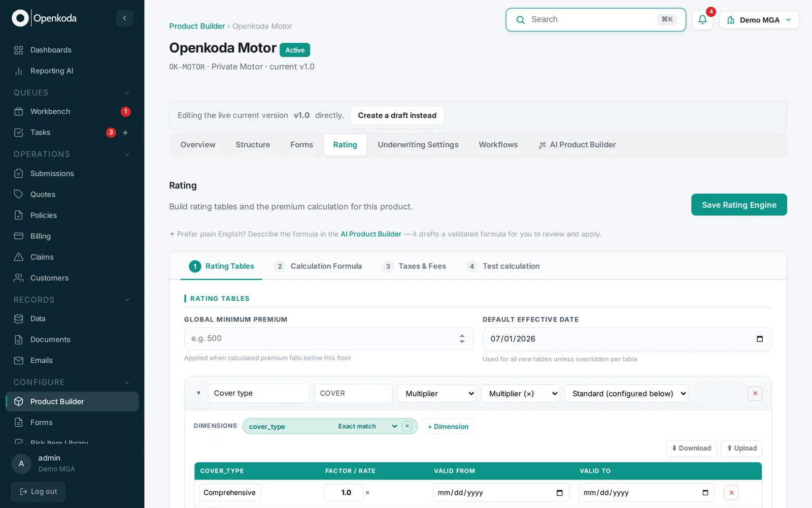Follow the Product Builder breadcrumb link

197,26
